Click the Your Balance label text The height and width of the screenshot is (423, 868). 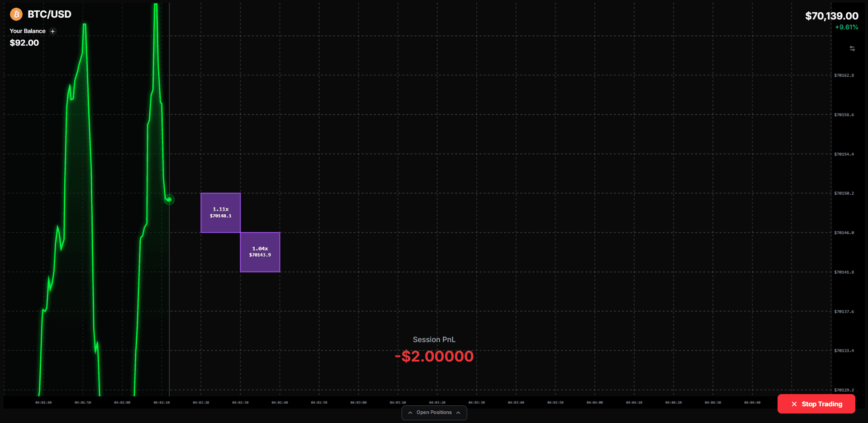[x=28, y=31]
